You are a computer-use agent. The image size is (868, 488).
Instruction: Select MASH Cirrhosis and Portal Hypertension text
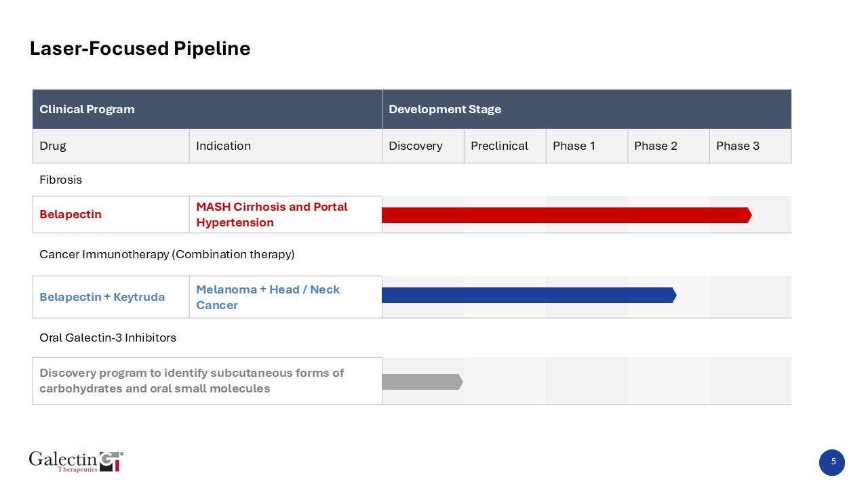272,215
